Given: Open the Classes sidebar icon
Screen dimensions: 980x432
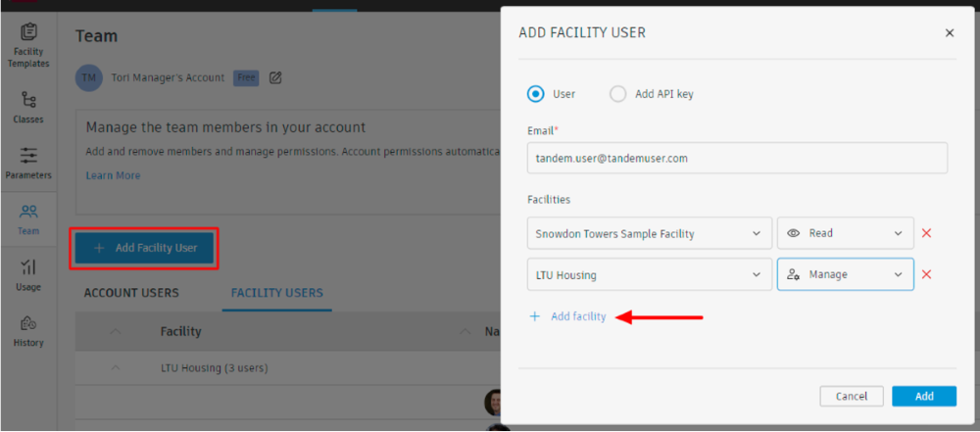Looking at the screenshot, I should click(28, 106).
